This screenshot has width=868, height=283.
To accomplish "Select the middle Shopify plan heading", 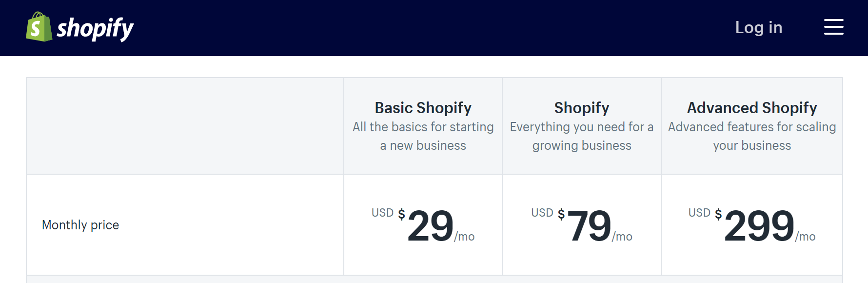I will pyautogui.click(x=581, y=108).
